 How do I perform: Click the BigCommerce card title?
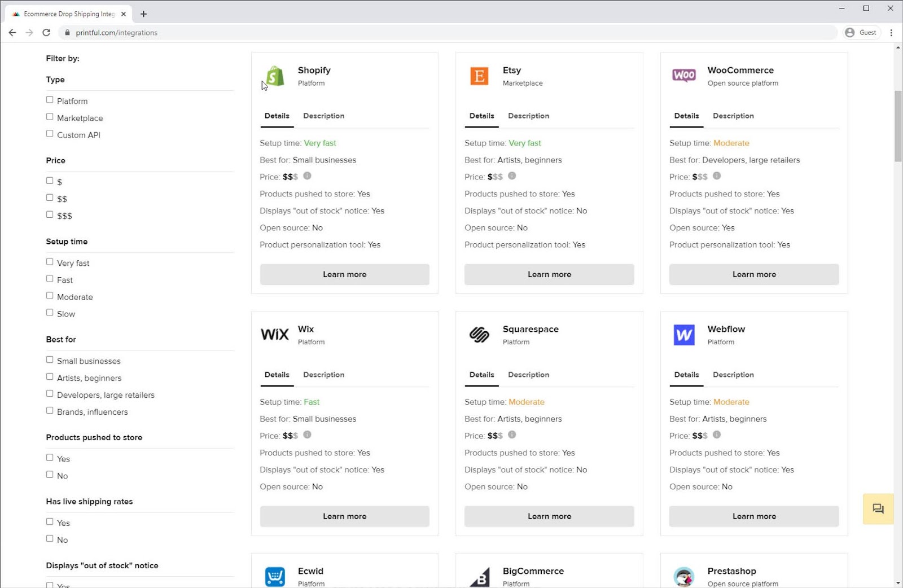coord(533,571)
